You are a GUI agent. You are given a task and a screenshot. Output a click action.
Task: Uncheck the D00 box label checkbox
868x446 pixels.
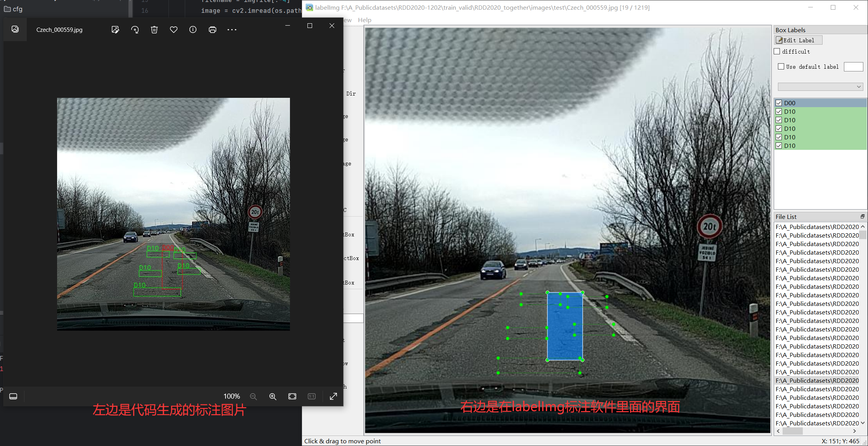[779, 103]
